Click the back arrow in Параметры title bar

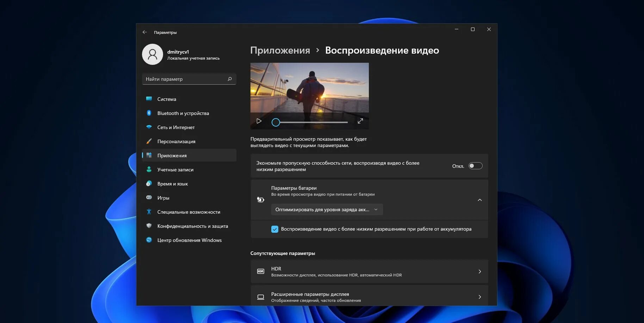[145, 32]
